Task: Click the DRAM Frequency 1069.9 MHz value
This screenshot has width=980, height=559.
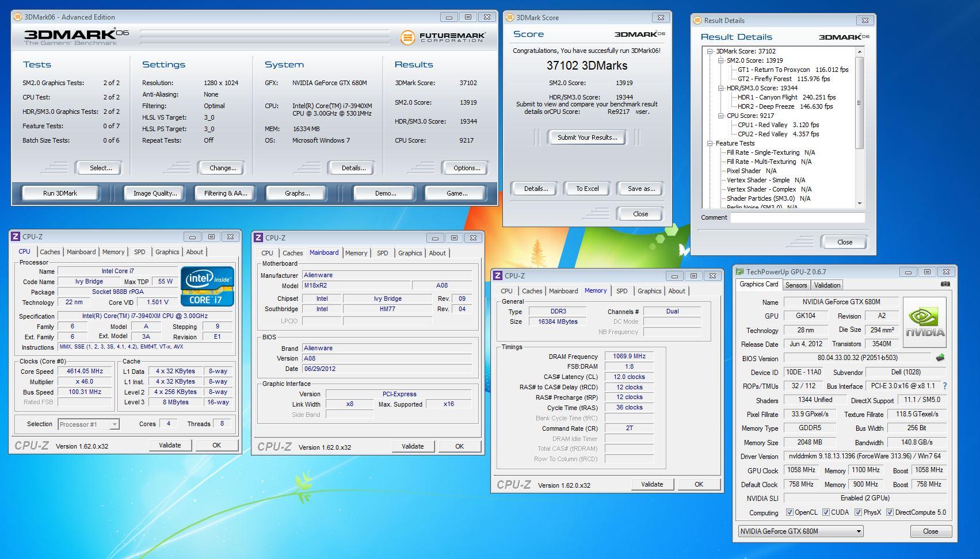Action: 629,356
